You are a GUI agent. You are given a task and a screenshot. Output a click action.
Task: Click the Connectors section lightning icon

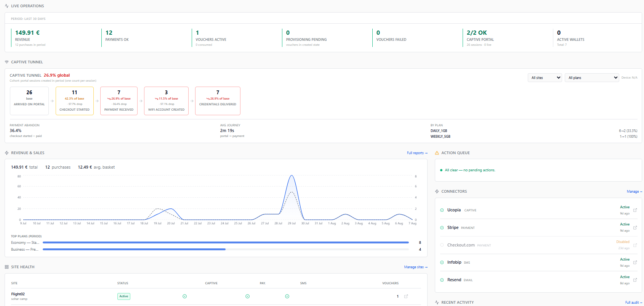pyautogui.click(x=437, y=192)
